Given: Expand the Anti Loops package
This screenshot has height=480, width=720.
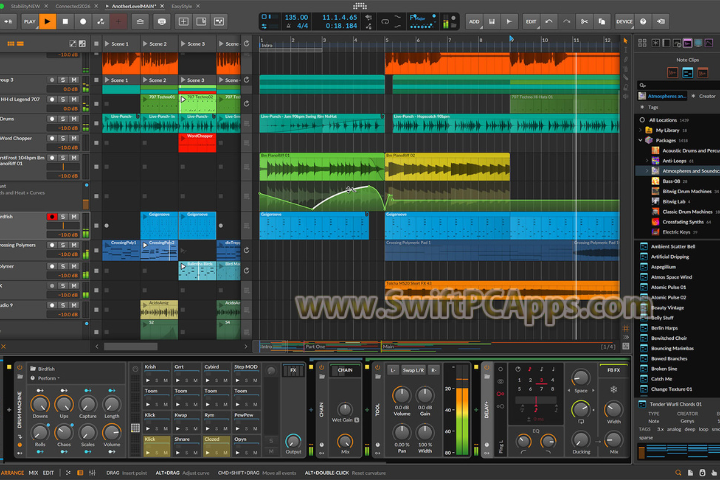Looking at the screenshot, I should [647, 161].
